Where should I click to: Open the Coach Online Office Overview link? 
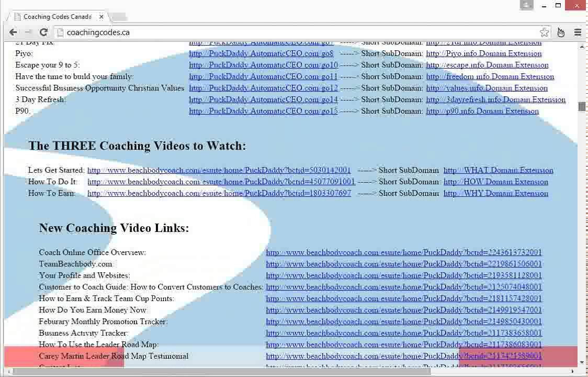tap(404, 252)
